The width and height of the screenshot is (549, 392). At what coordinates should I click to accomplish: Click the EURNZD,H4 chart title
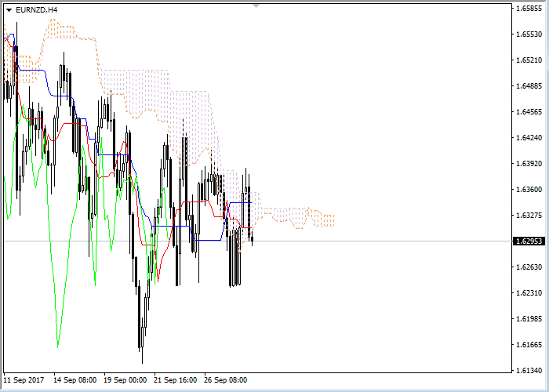click(x=36, y=10)
